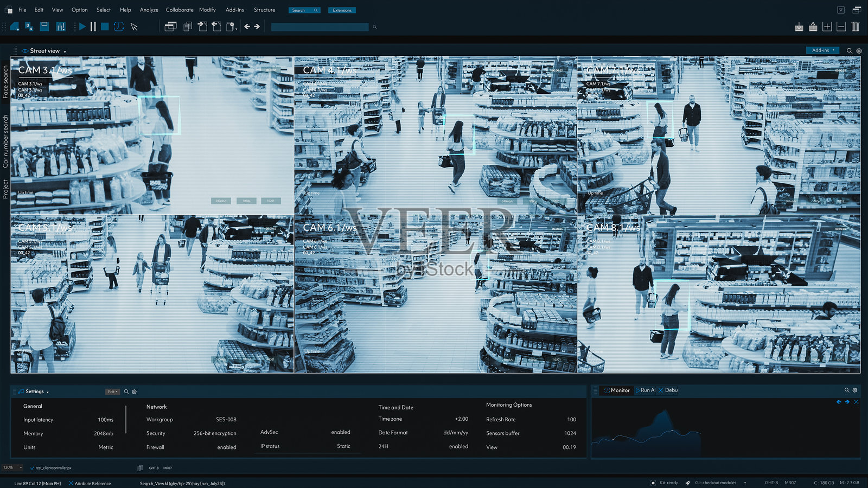The width and height of the screenshot is (868, 488).
Task: Click the copy documents icon
Action: 187,27
